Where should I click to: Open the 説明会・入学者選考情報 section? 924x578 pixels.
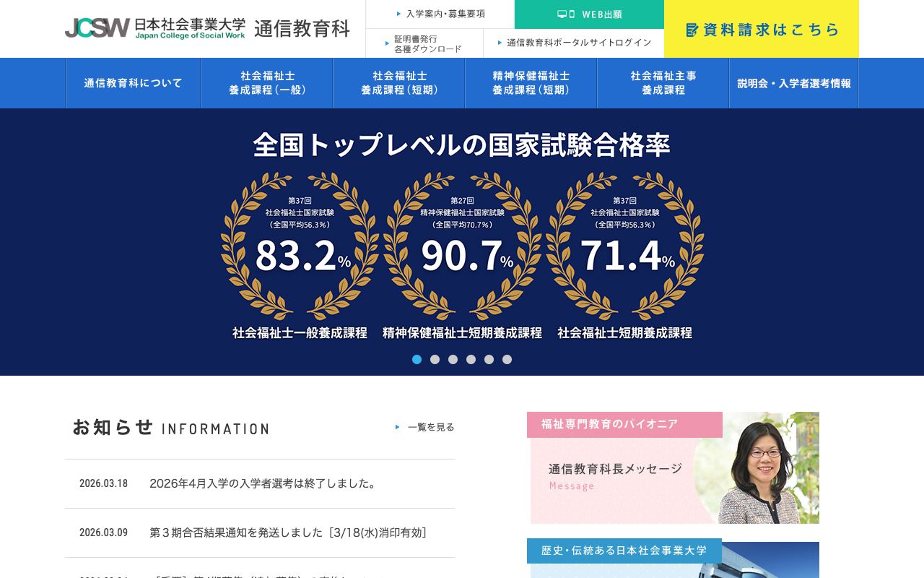pyautogui.click(x=794, y=83)
